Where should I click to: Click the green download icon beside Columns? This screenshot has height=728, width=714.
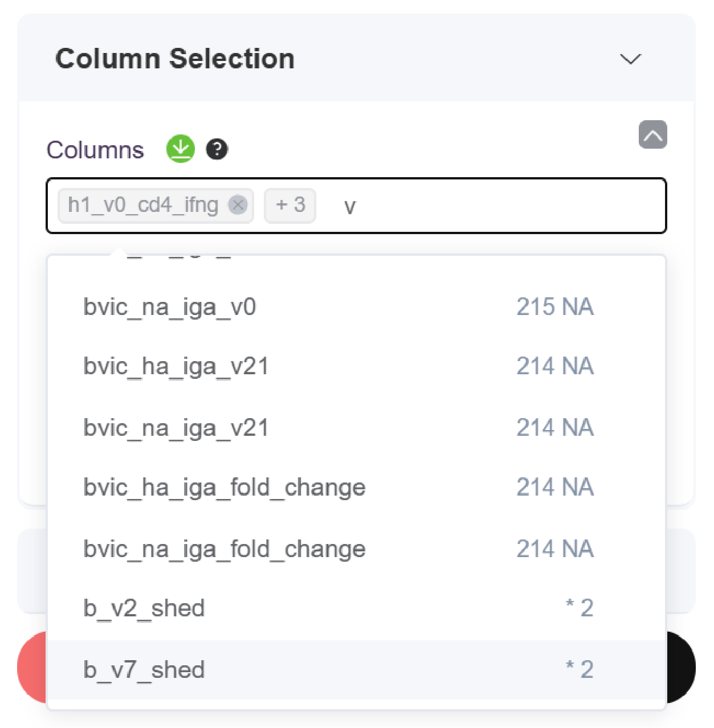coord(181,149)
